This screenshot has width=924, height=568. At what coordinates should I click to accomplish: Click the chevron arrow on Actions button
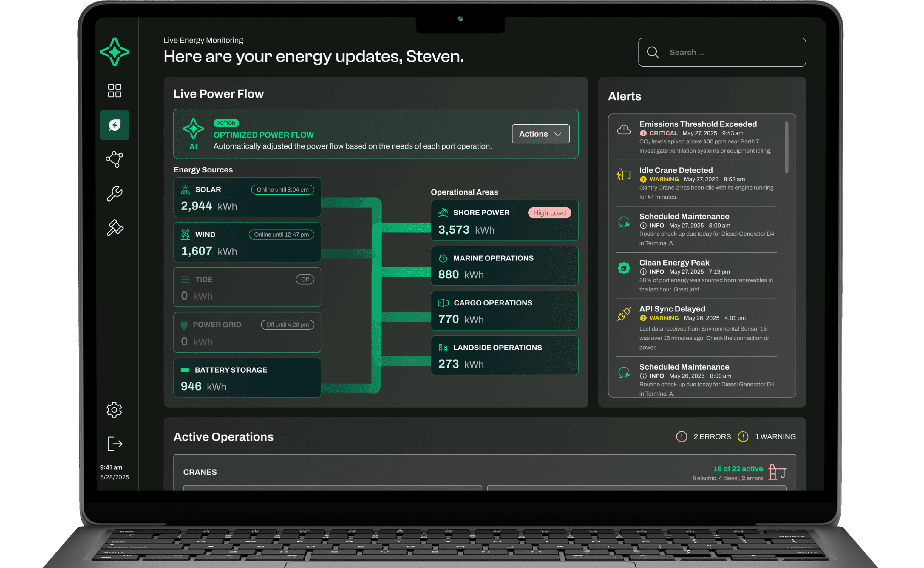tap(558, 134)
